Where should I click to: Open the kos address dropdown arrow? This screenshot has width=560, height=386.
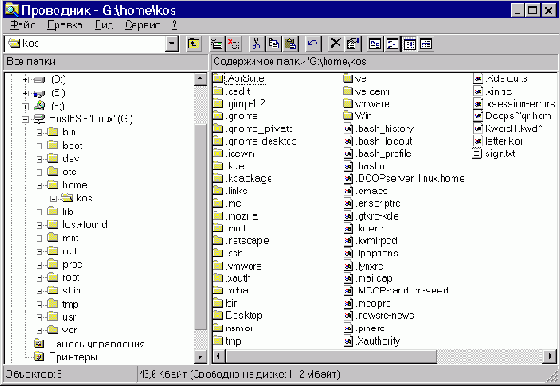(172, 44)
